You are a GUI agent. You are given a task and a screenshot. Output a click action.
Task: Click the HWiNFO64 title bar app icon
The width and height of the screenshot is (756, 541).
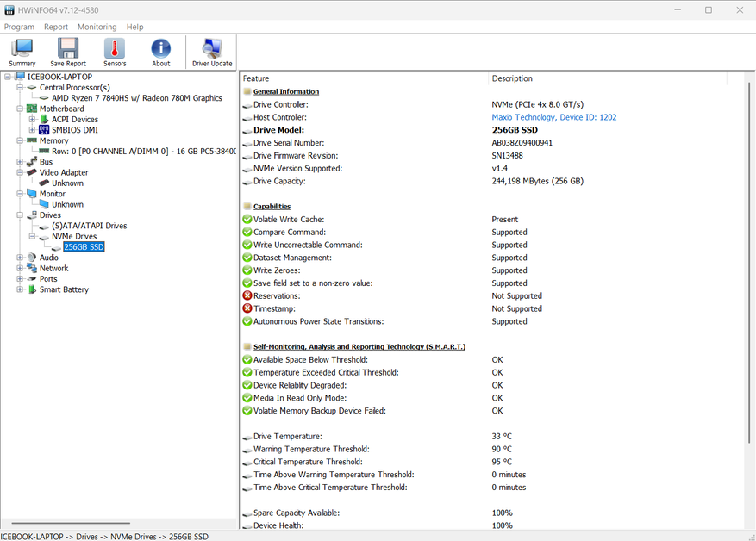(x=9, y=9)
